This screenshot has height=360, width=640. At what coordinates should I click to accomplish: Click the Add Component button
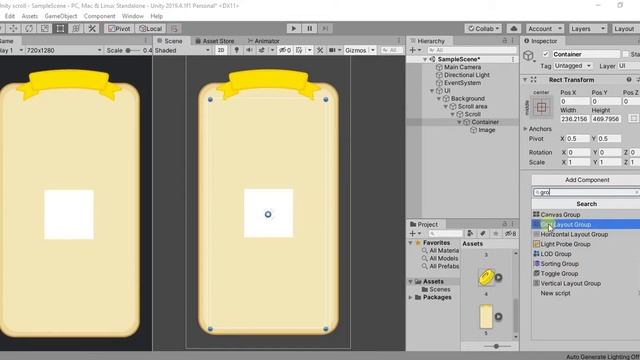point(587,180)
